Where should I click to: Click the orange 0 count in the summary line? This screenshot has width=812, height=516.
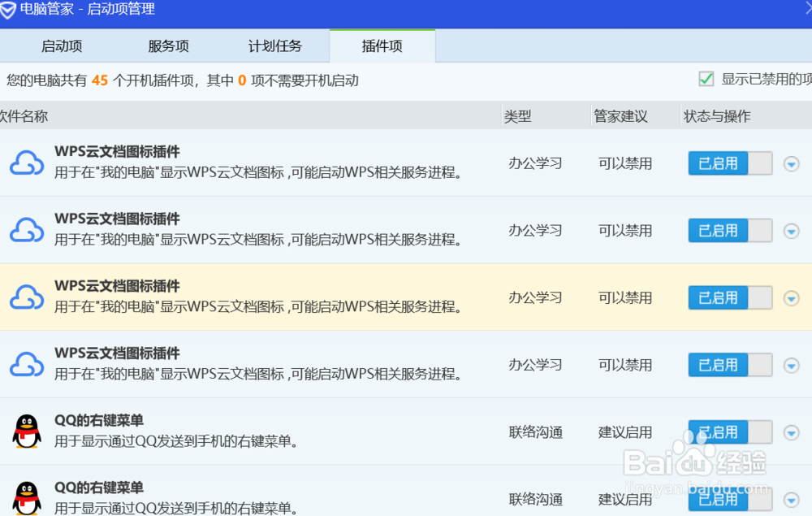(242, 80)
